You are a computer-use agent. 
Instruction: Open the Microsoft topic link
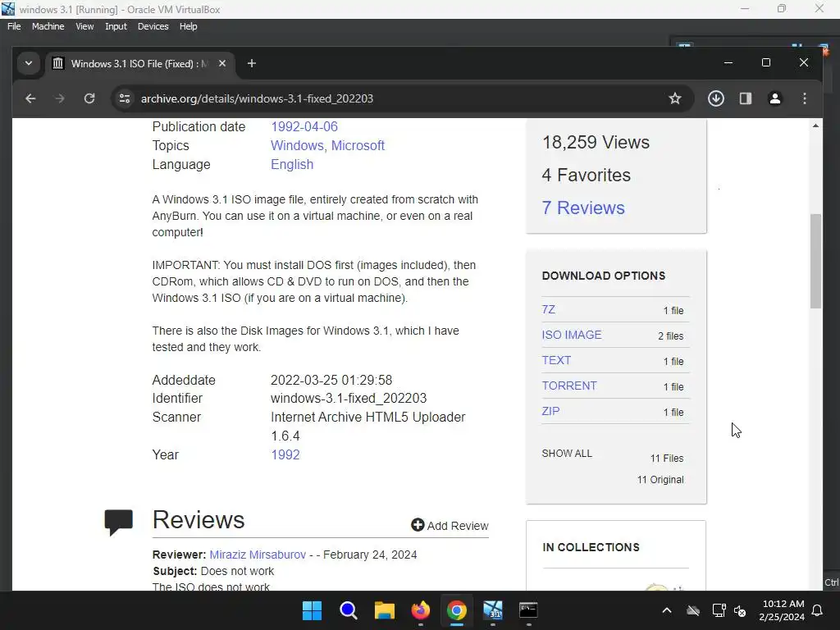358,146
